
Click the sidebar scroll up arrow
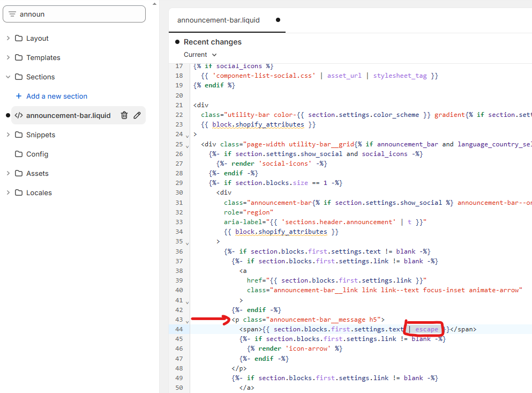click(x=154, y=4)
